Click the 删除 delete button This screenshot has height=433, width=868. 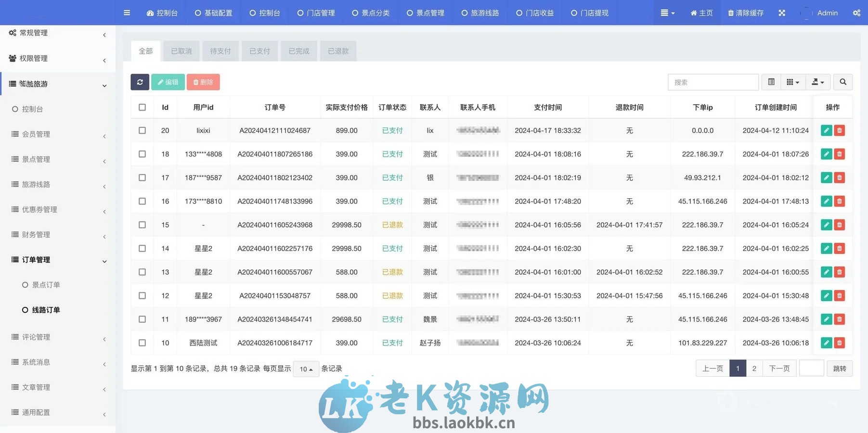[204, 82]
